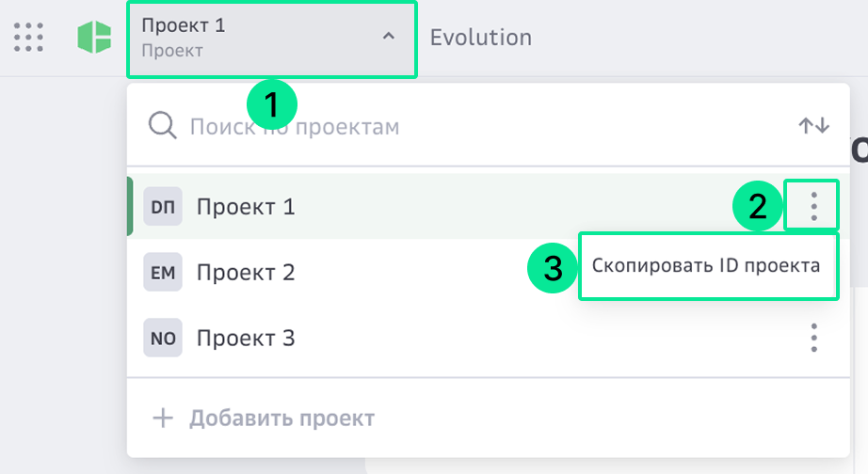The width and height of the screenshot is (868, 474).
Task: Click the plus icon beside Добавить проект
Action: pos(163,419)
